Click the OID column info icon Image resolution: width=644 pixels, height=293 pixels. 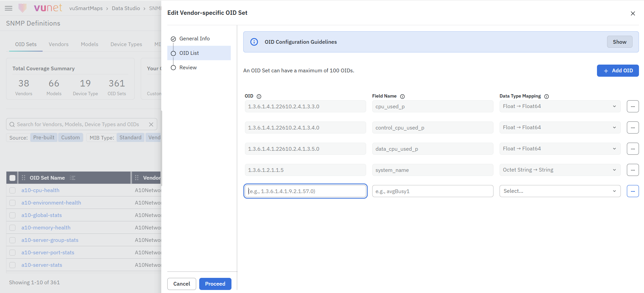pyautogui.click(x=259, y=97)
